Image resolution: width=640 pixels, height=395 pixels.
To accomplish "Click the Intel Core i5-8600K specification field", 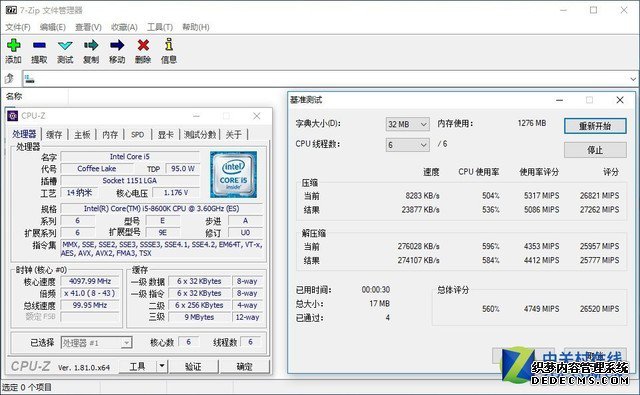I will (162, 209).
